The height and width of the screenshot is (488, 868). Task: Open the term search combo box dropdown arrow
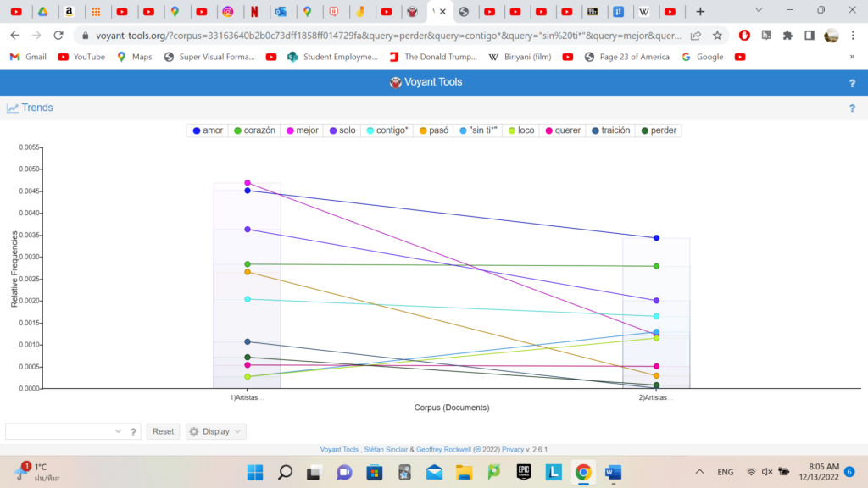pyautogui.click(x=118, y=432)
